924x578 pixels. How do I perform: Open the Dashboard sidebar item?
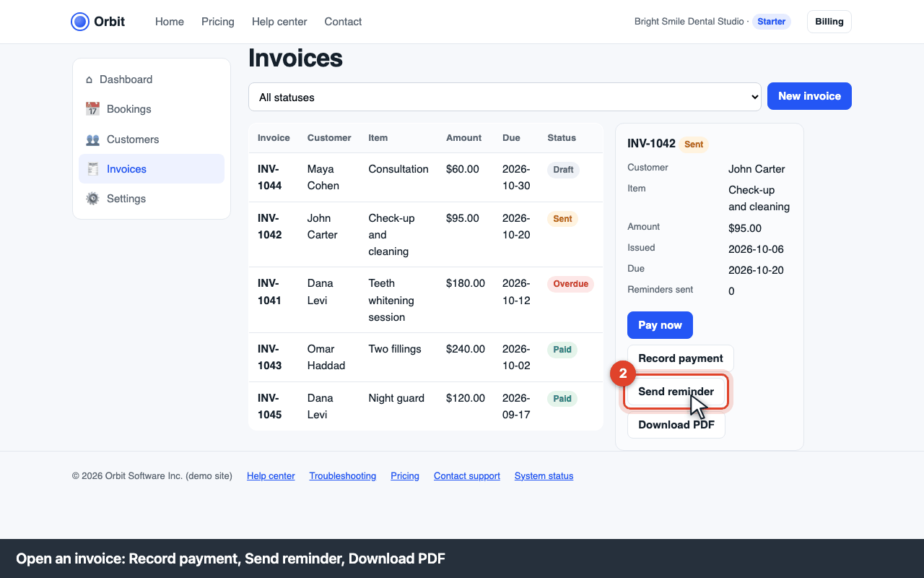click(152, 79)
